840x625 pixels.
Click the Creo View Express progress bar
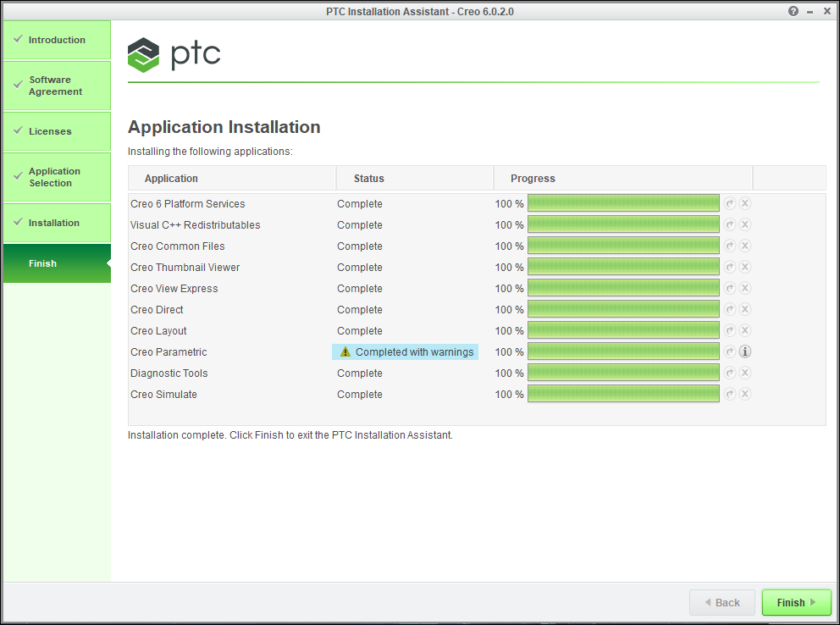[623, 288]
